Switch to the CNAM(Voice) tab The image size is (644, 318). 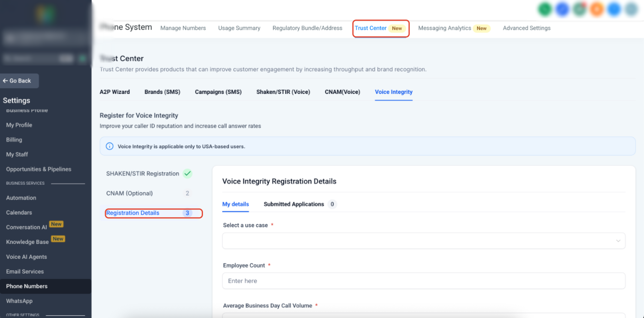tap(342, 92)
